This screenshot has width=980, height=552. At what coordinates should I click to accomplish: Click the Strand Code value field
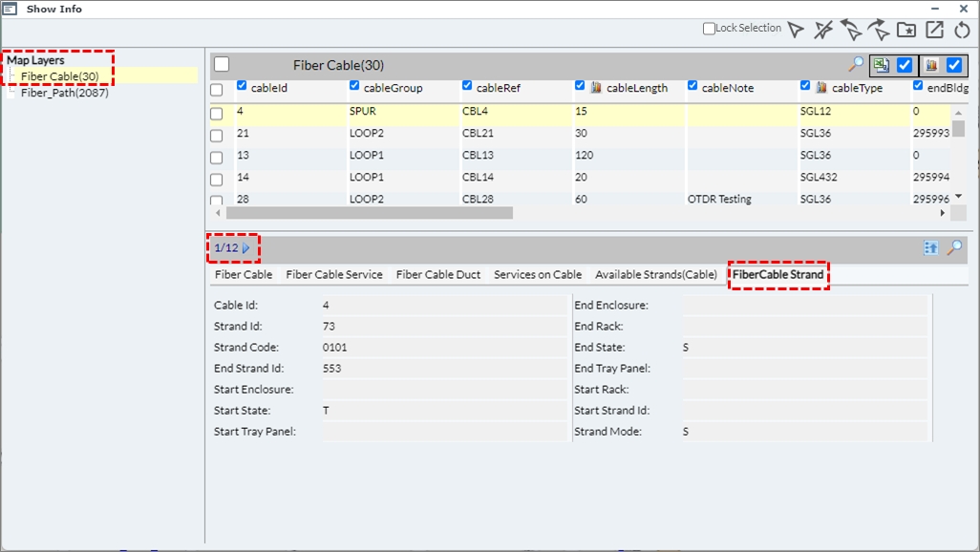pyautogui.click(x=444, y=348)
